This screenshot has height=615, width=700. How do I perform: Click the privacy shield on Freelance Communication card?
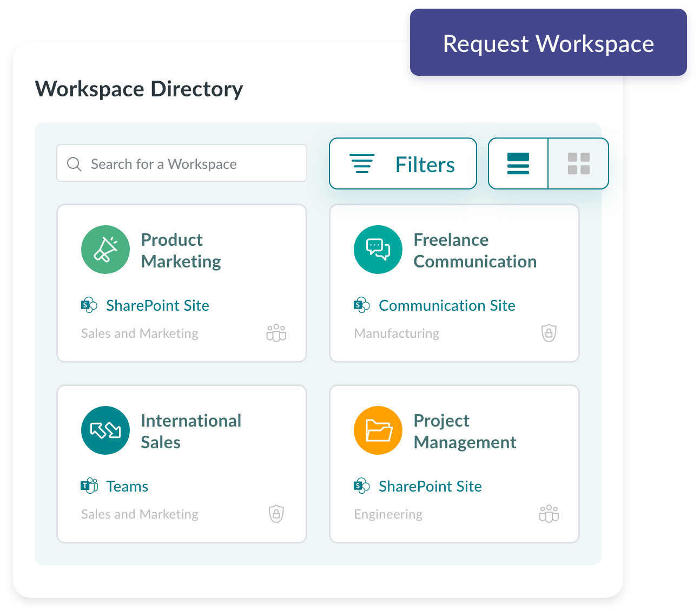[x=549, y=333]
